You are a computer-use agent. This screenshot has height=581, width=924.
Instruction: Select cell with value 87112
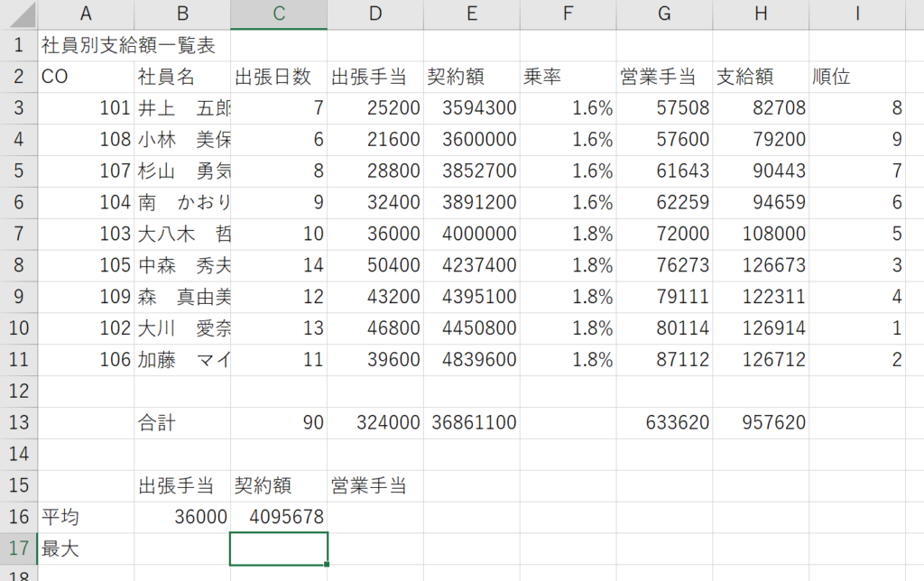coord(665,359)
